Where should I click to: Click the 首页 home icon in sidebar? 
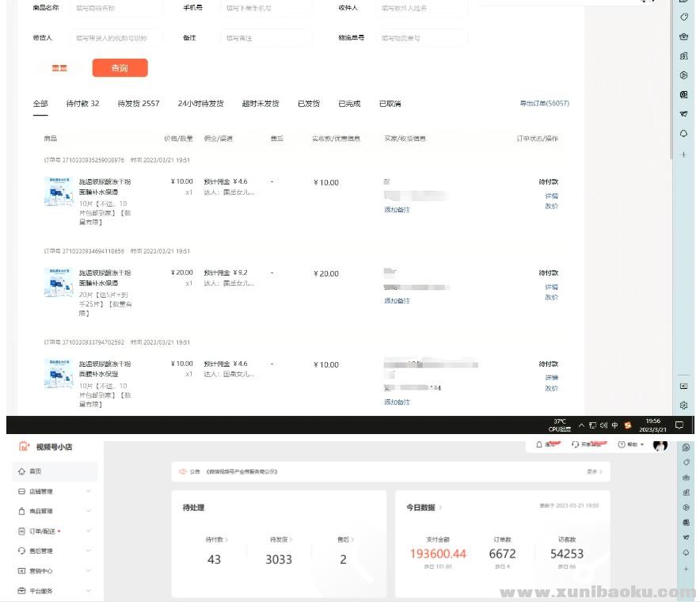tap(21, 471)
